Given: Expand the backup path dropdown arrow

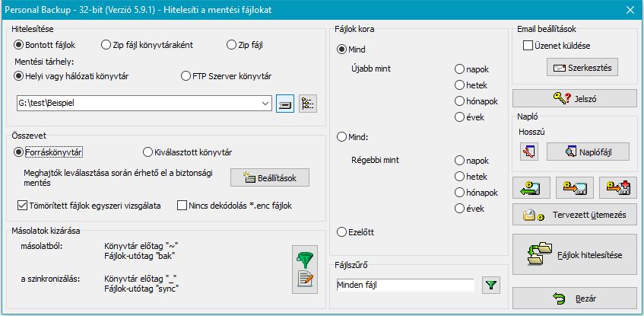Looking at the screenshot, I should (265, 104).
